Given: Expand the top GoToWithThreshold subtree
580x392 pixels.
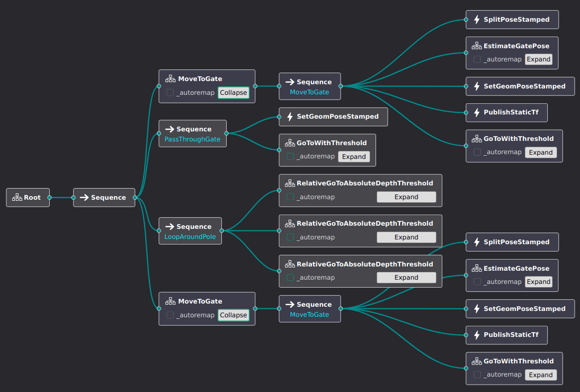Looking at the screenshot, I should [x=541, y=152].
